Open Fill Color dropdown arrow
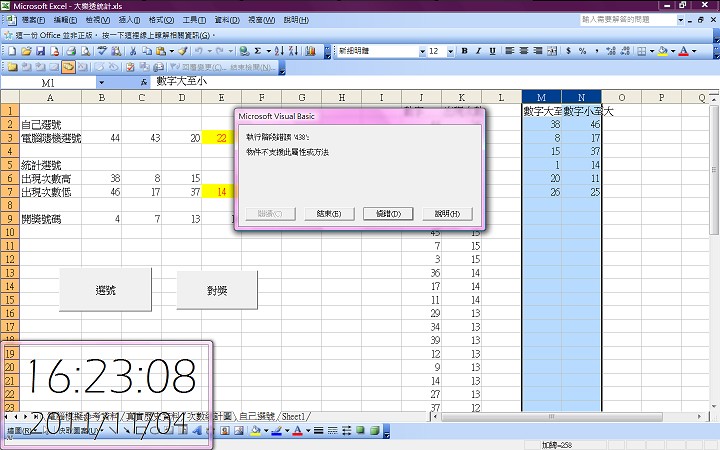The width and height of the screenshot is (720, 450). 673,51
